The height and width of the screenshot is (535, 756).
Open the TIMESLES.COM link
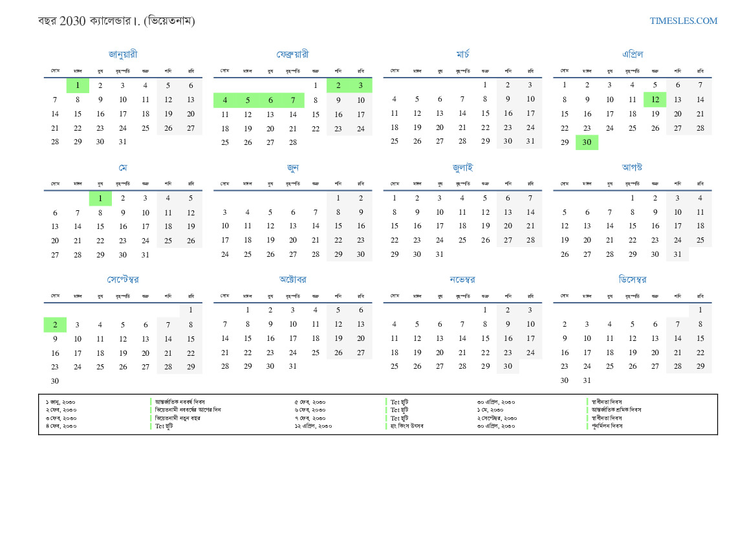[x=683, y=21]
